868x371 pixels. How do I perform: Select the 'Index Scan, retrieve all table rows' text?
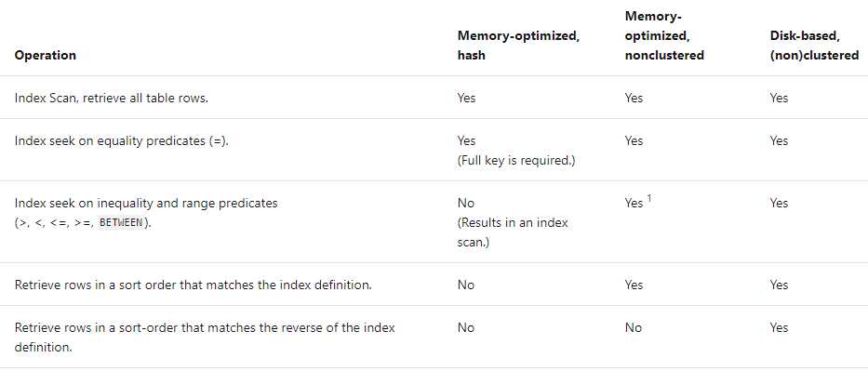click(x=112, y=99)
